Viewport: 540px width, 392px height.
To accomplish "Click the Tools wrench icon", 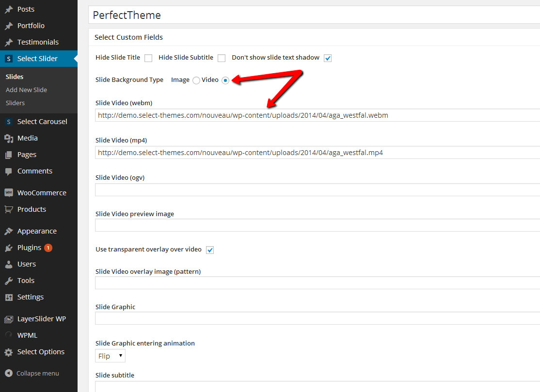I will coord(9,281).
